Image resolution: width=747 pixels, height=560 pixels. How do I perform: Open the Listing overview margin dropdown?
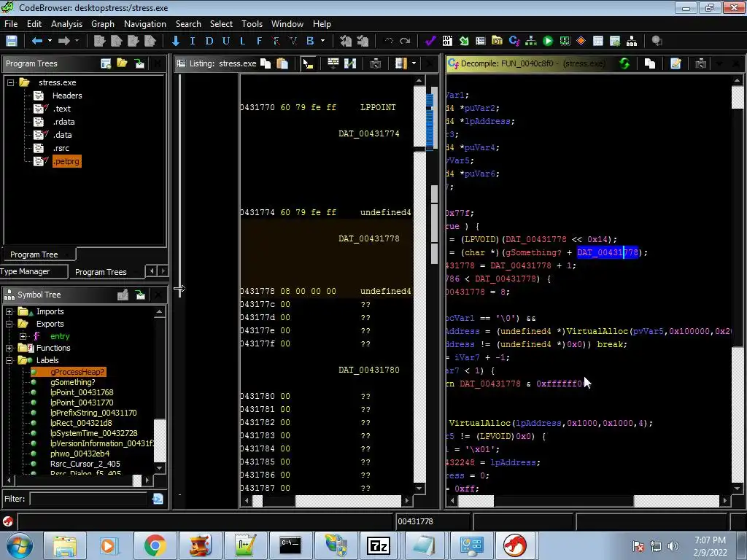(x=414, y=63)
